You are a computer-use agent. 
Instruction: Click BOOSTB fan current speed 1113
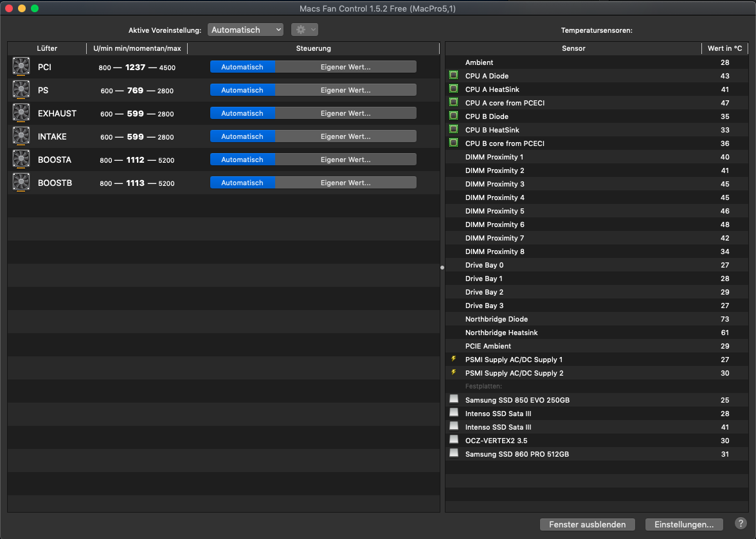pos(136,183)
